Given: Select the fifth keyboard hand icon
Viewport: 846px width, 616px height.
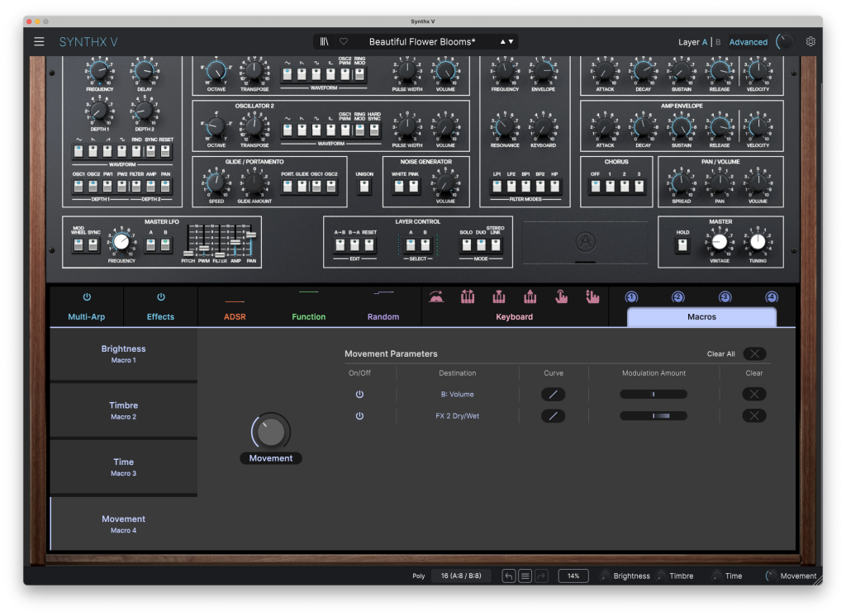Looking at the screenshot, I should click(562, 296).
